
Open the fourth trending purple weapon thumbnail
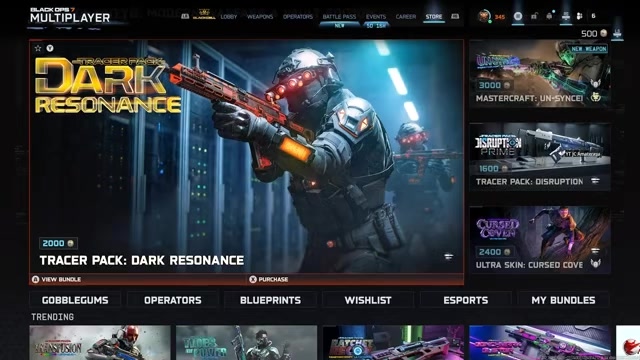tap(540, 342)
